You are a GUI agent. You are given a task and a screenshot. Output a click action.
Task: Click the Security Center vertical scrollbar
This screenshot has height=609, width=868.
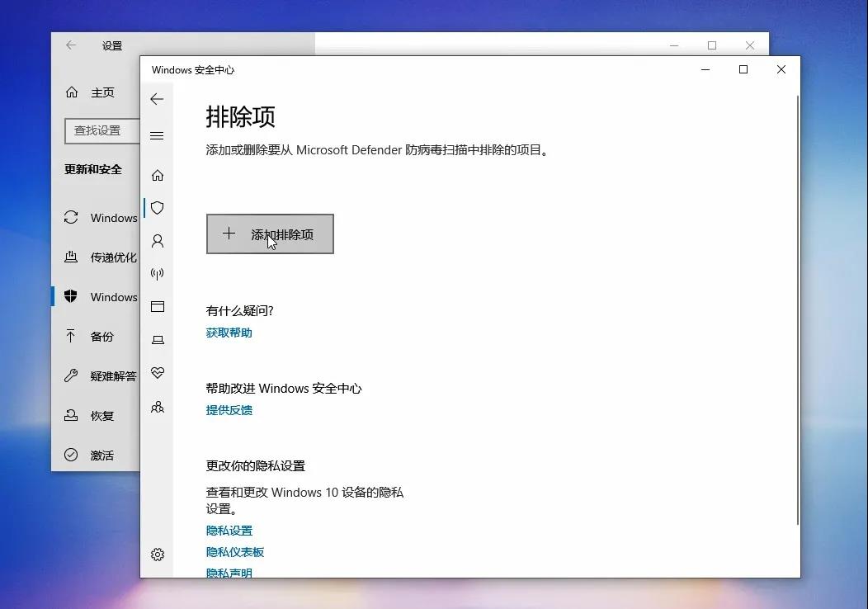click(797, 310)
